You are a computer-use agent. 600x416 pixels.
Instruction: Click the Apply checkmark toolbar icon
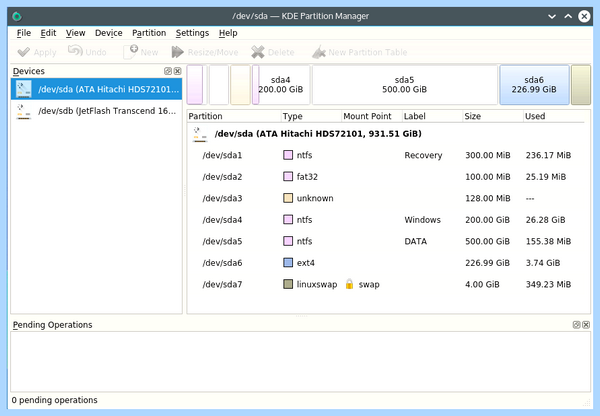pyautogui.click(x=23, y=52)
